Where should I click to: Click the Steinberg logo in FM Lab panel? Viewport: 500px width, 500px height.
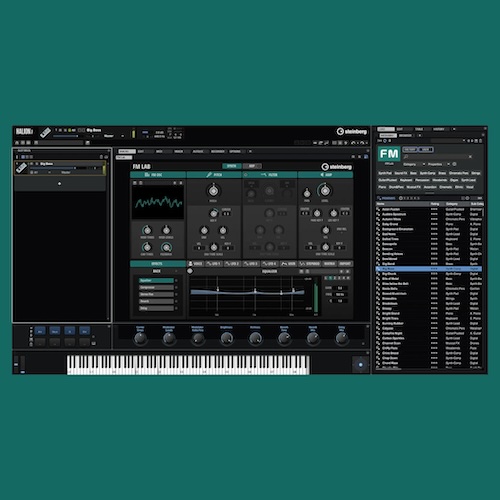click(x=336, y=167)
